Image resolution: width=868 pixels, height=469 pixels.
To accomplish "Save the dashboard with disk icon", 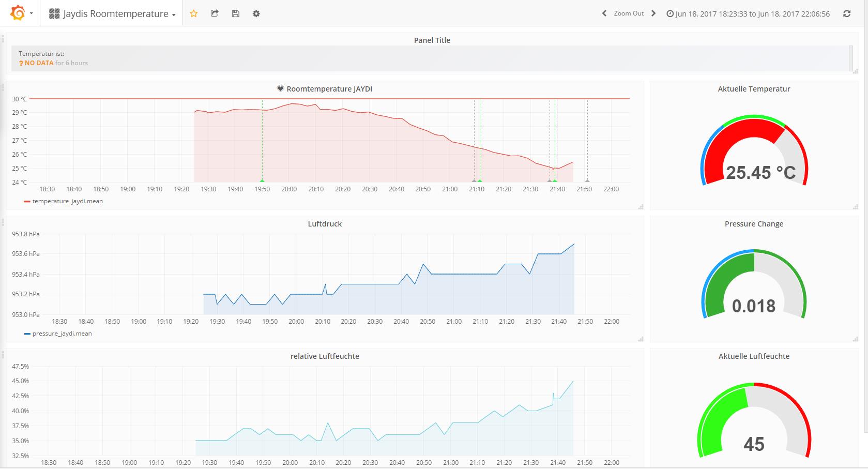I will click(x=235, y=13).
